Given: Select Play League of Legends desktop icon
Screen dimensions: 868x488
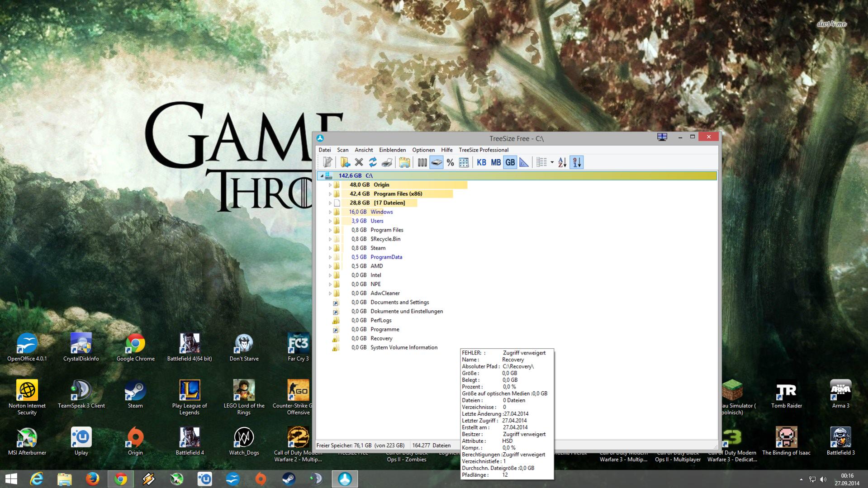Looking at the screenshot, I should (190, 398).
